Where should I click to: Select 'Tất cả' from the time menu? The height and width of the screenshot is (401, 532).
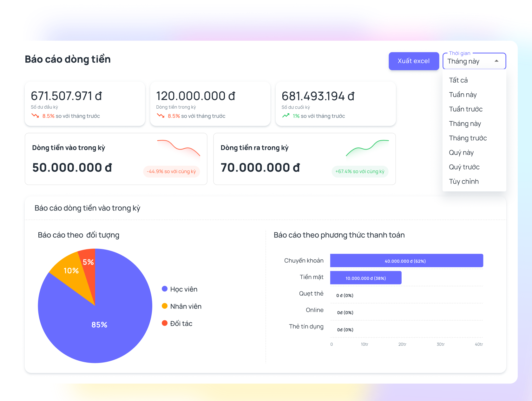click(x=458, y=80)
